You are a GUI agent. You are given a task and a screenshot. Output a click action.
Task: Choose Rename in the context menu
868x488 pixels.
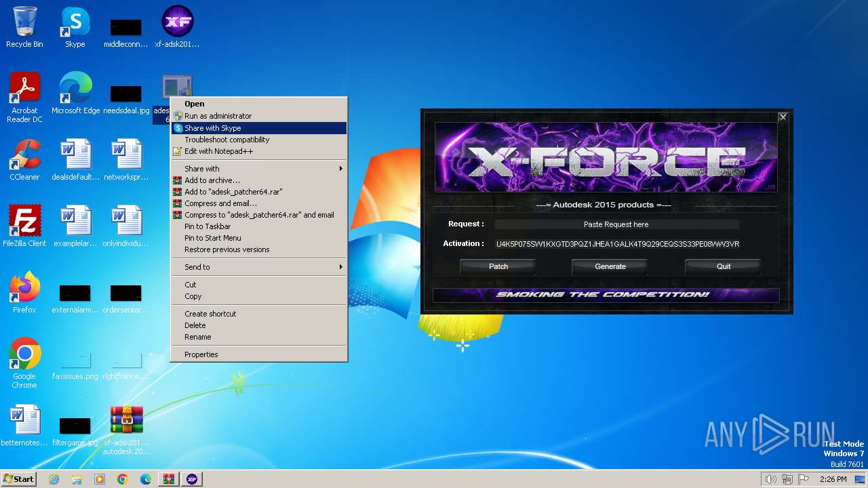[259, 337]
